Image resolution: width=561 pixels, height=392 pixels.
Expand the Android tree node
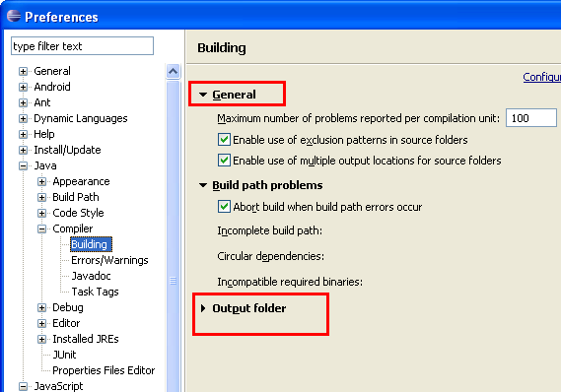tap(24, 87)
